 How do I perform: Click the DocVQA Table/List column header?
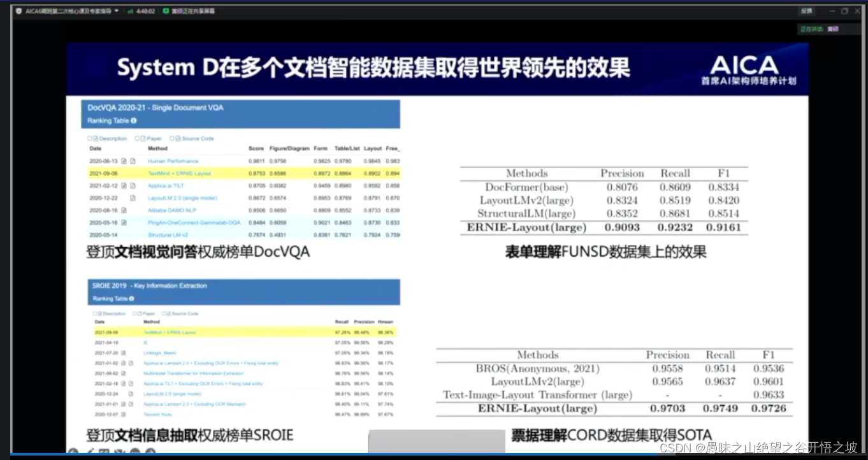coord(347,148)
